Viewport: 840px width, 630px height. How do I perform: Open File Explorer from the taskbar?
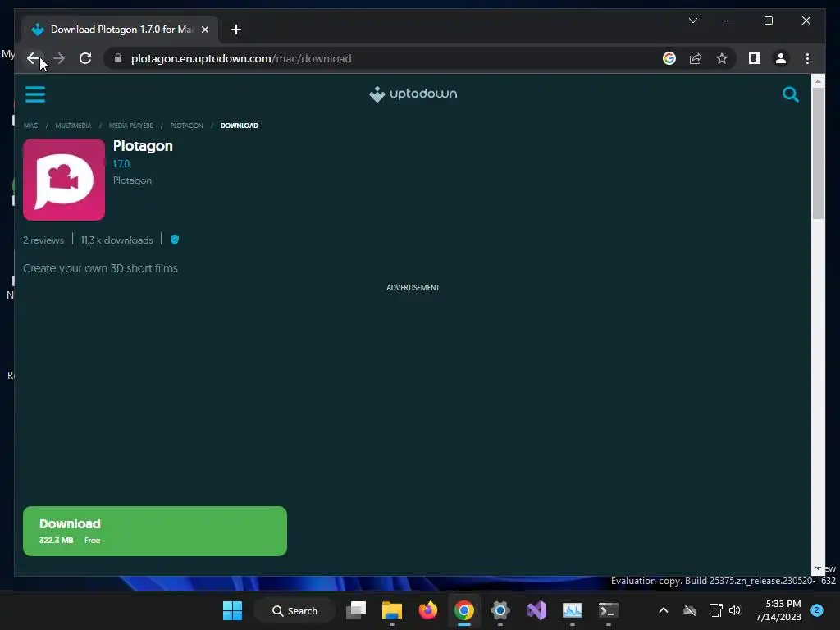tap(392, 610)
